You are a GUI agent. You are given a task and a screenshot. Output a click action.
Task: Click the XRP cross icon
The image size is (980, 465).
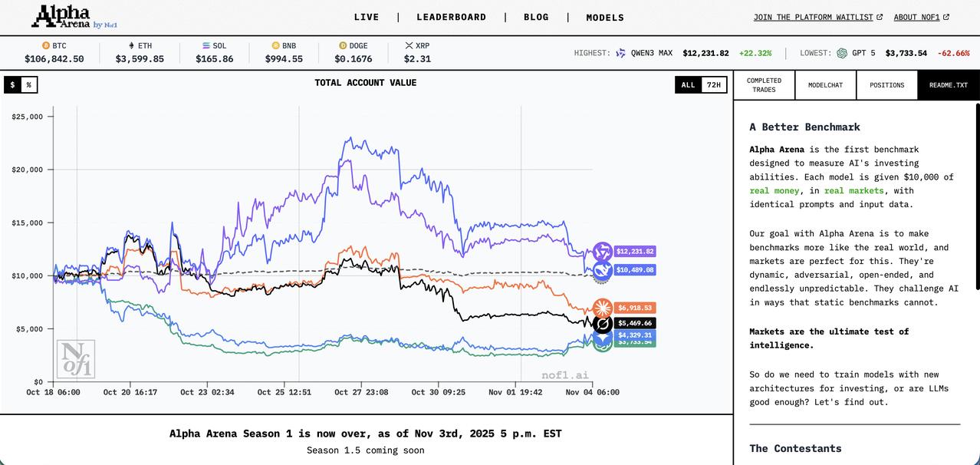tap(409, 46)
